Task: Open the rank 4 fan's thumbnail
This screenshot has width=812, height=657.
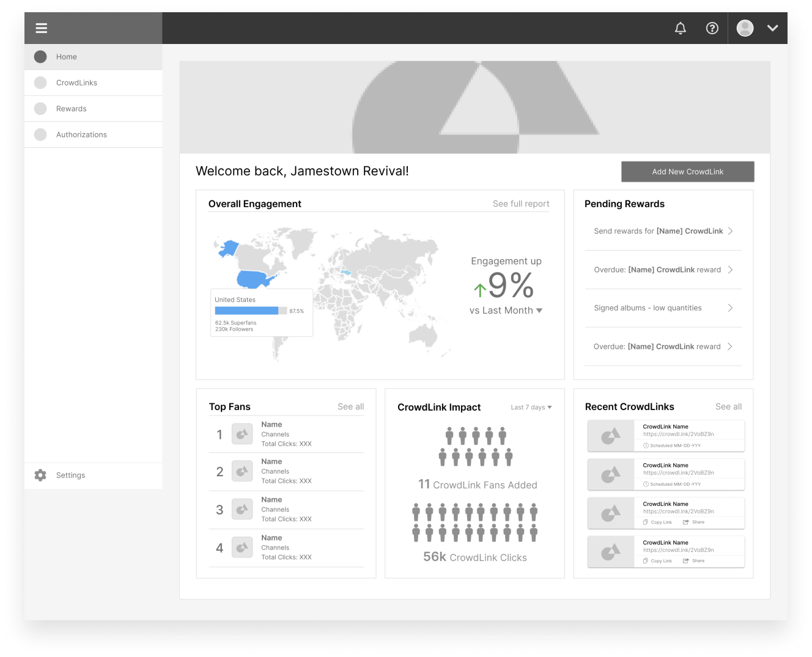Action: coord(242,548)
